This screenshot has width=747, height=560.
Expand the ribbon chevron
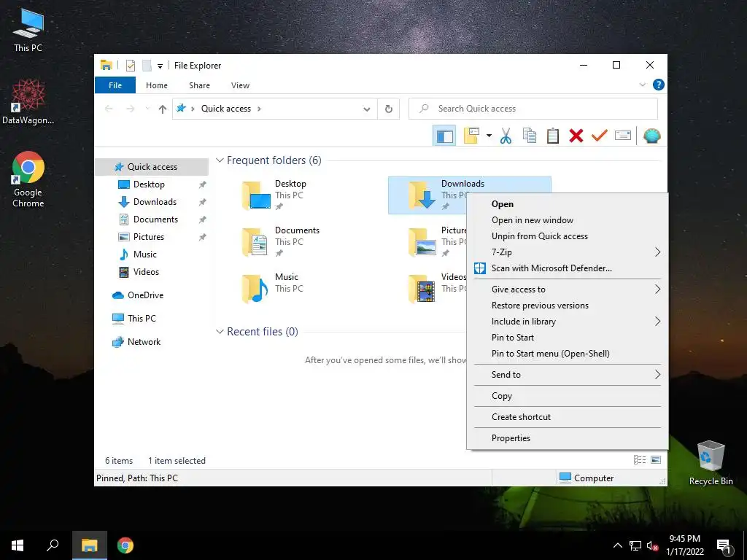click(x=642, y=85)
